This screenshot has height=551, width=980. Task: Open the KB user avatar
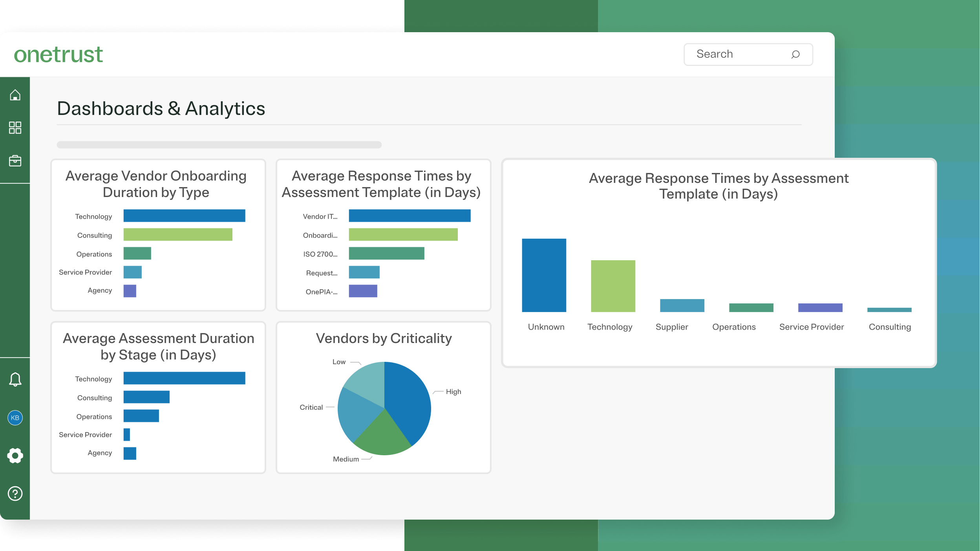(x=15, y=418)
